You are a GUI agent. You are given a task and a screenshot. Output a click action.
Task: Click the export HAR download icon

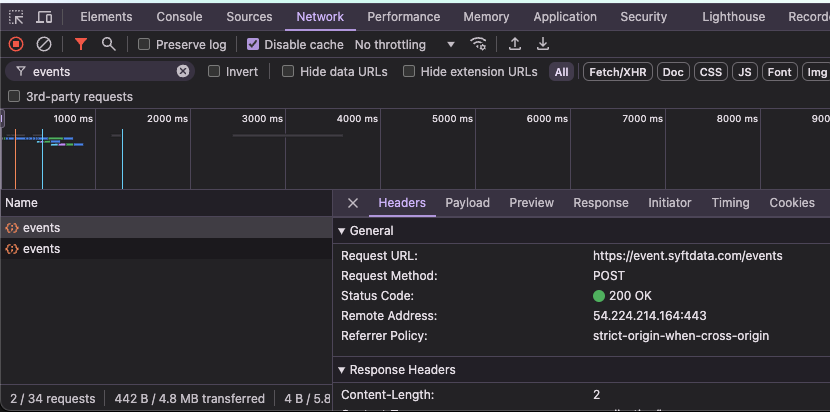click(x=543, y=44)
